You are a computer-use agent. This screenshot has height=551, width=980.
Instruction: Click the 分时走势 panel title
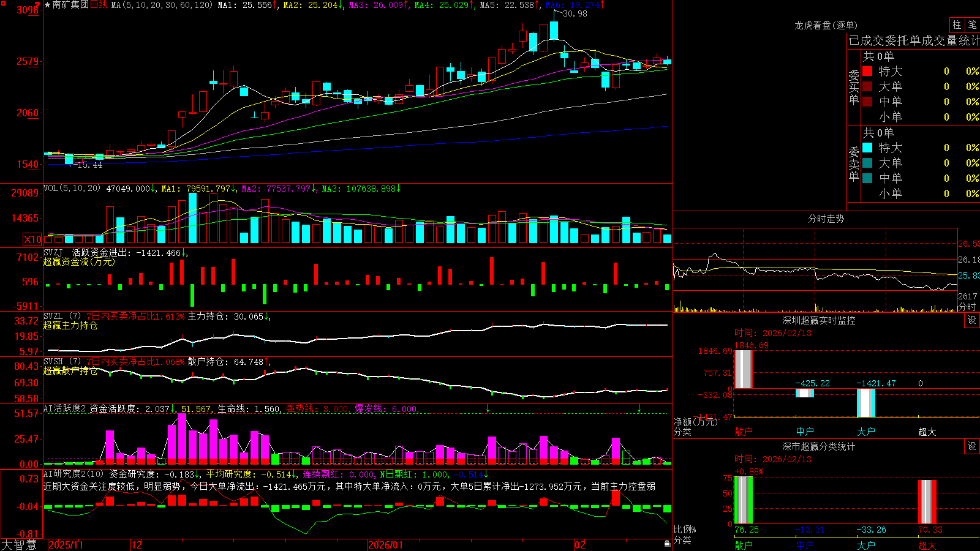pos(826,219)
